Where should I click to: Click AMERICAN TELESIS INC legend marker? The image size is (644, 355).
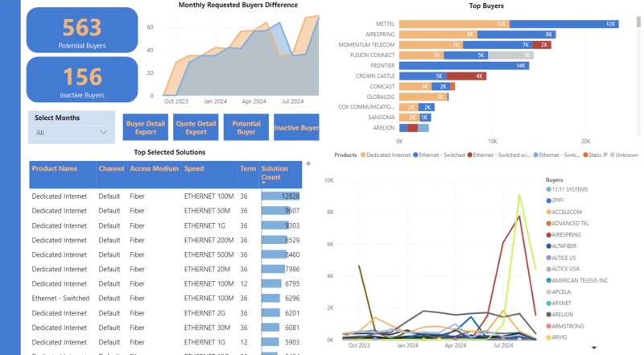[x=548, y=280]
